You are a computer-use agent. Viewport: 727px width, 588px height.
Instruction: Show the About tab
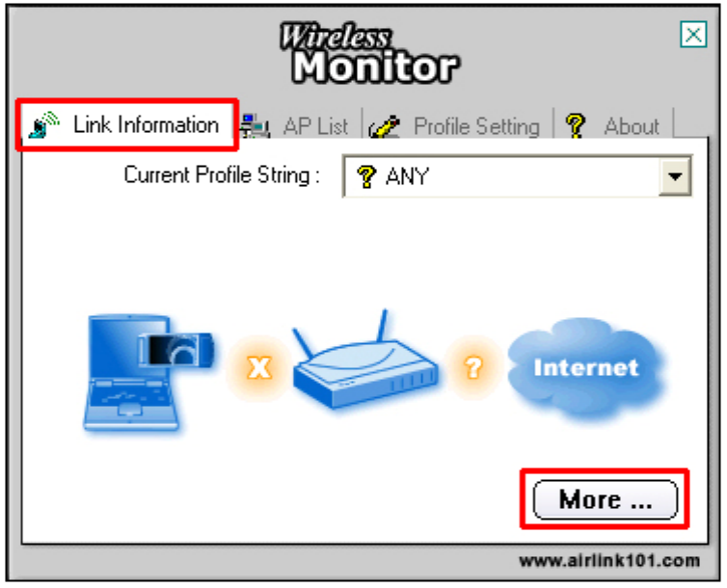pyautogui.click(x=613, y=126)
